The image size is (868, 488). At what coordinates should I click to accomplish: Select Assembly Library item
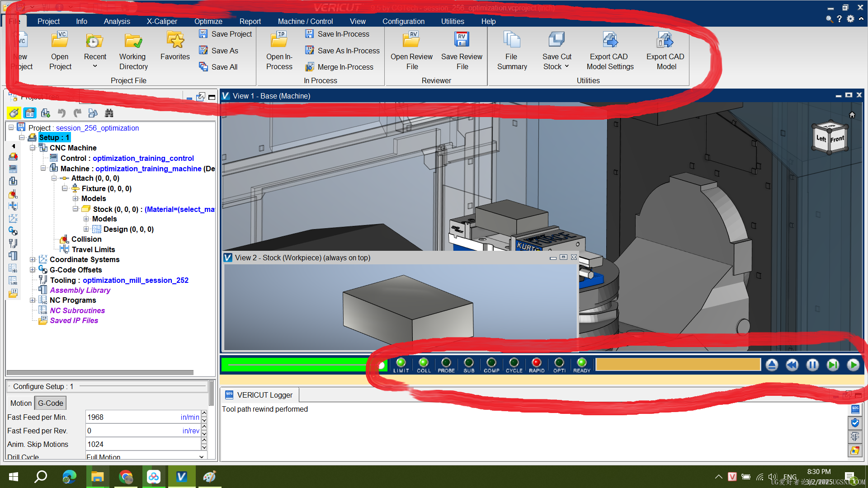(80, 290)
